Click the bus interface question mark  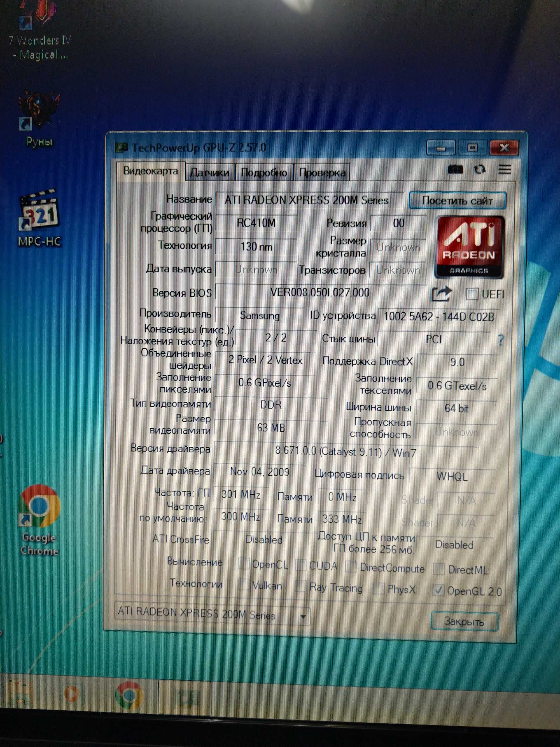tap(501, 340)
